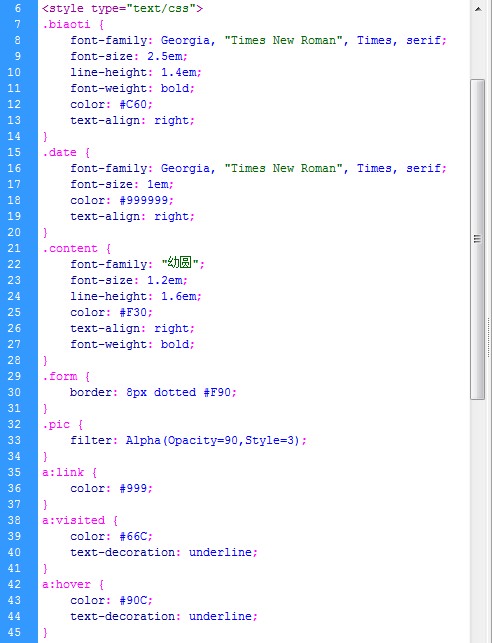Click the 幼圆 font-family value
The width and height of the screenshot is (492, 643).
180,263
